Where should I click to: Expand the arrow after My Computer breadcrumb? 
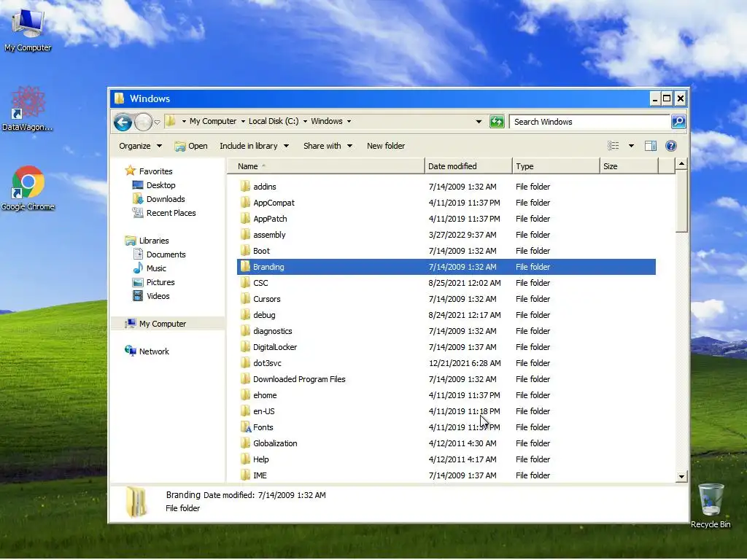(x=243, y=122)
